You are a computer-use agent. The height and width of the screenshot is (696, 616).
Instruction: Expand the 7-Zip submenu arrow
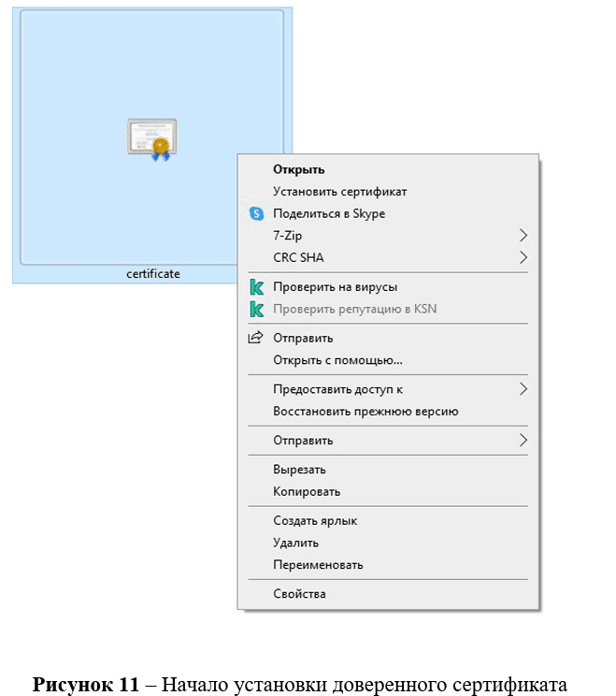pos(523,236)
